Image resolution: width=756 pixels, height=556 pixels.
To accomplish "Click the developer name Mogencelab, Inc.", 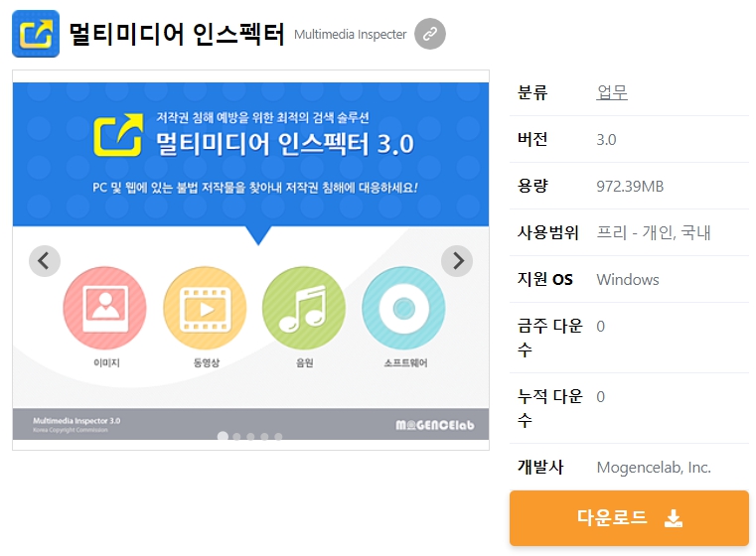I will [654, 468].
